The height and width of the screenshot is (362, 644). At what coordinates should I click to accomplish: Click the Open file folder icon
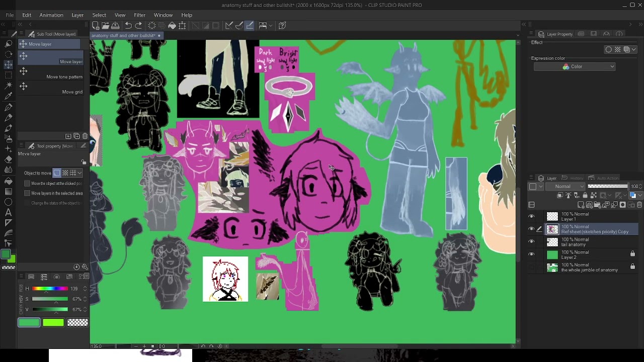coord(105,25)
